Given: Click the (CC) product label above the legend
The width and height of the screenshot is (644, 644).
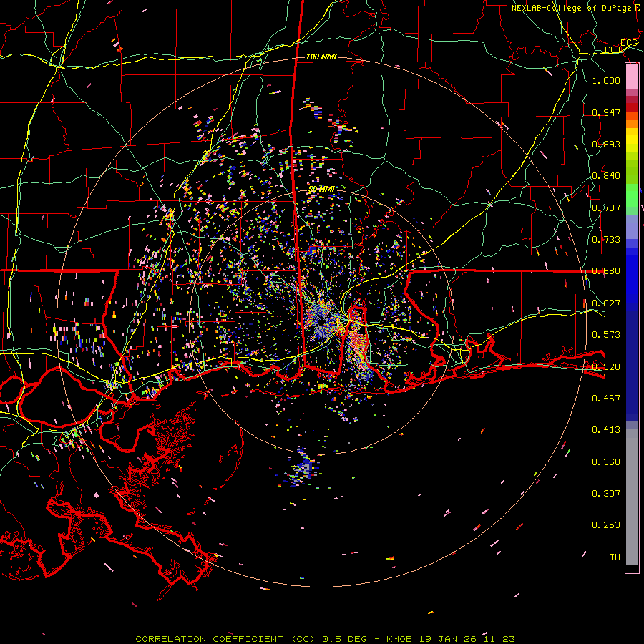Looking at the screenshot, I should pyautogui.click(x=611, y=49).
